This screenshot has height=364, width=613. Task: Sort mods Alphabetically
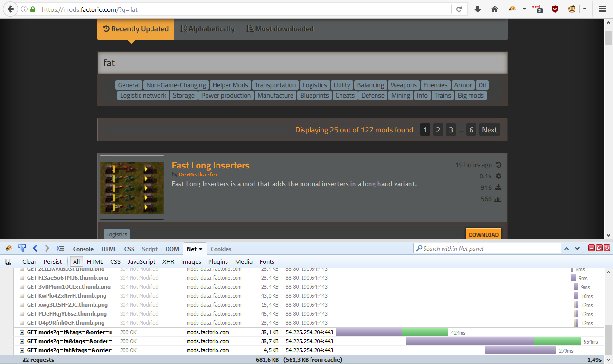pos(207,29)
